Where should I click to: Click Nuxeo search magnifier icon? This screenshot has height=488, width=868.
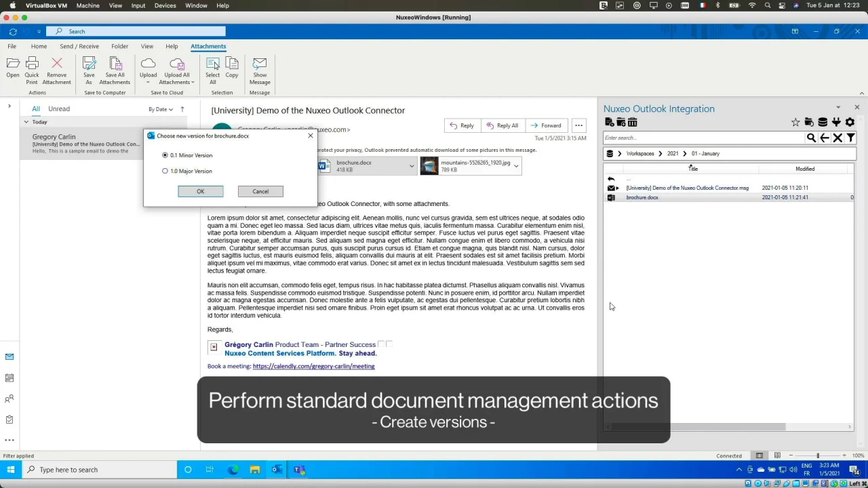point(811,138)
